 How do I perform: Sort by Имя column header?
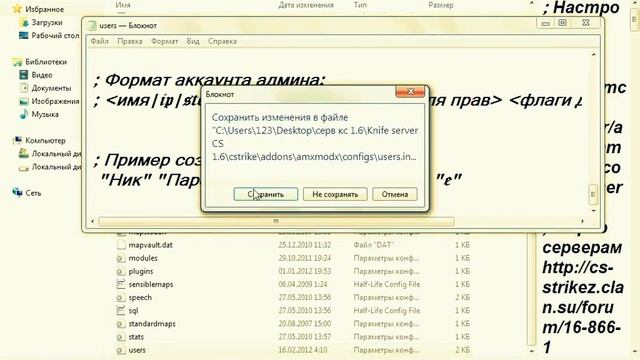pos(123,5)
